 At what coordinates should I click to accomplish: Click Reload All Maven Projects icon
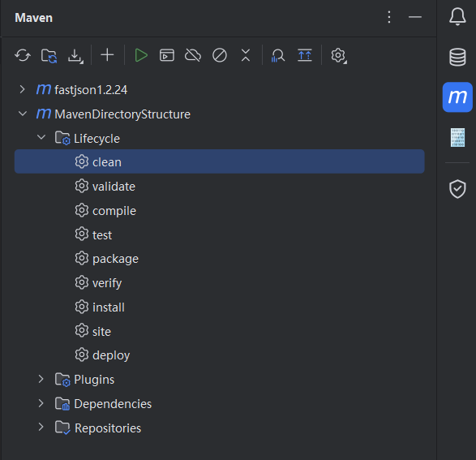pyautogui.click(x=23, y=55)
